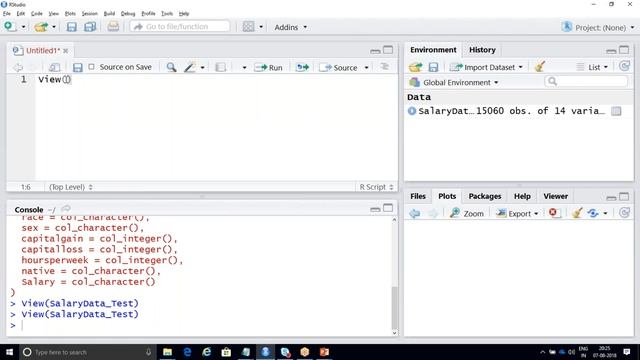This screenshot has height=360, width=640.
Task: Click the Compile Report notebook icon
Action: coord(220,67)
